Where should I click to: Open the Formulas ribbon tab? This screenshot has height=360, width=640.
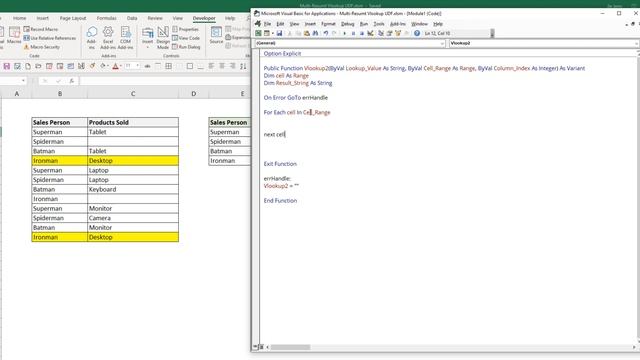[107, 18]
